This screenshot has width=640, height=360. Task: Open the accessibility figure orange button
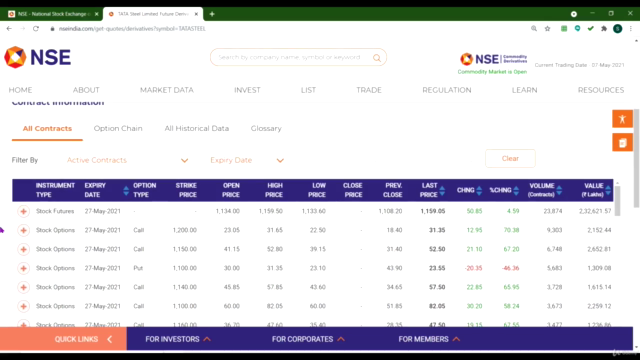coord(622,119)
